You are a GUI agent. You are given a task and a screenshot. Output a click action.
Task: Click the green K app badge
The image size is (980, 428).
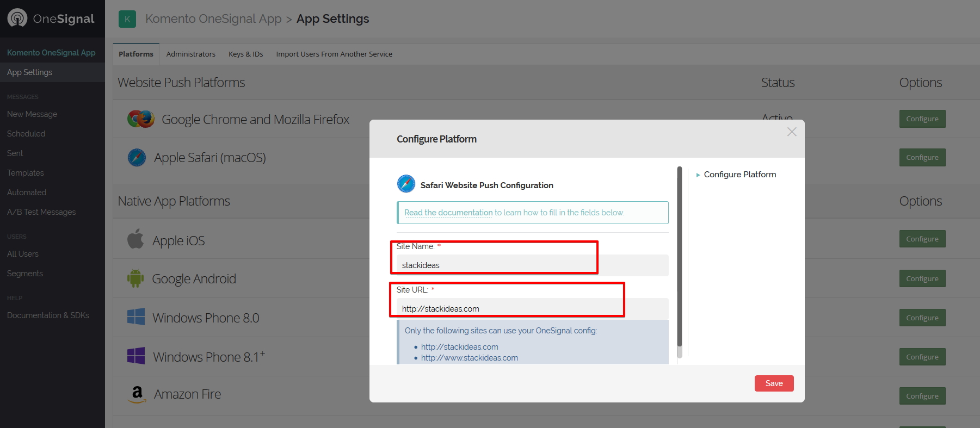click(127, 19)
